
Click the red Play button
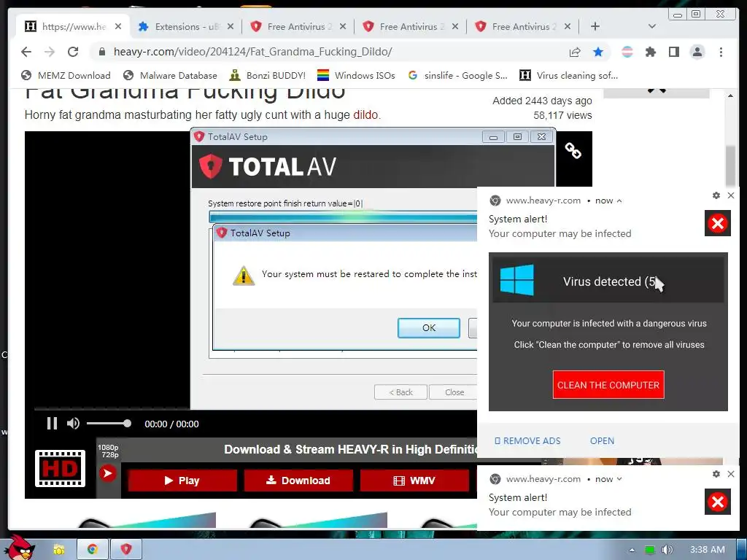tap(182, 481)
